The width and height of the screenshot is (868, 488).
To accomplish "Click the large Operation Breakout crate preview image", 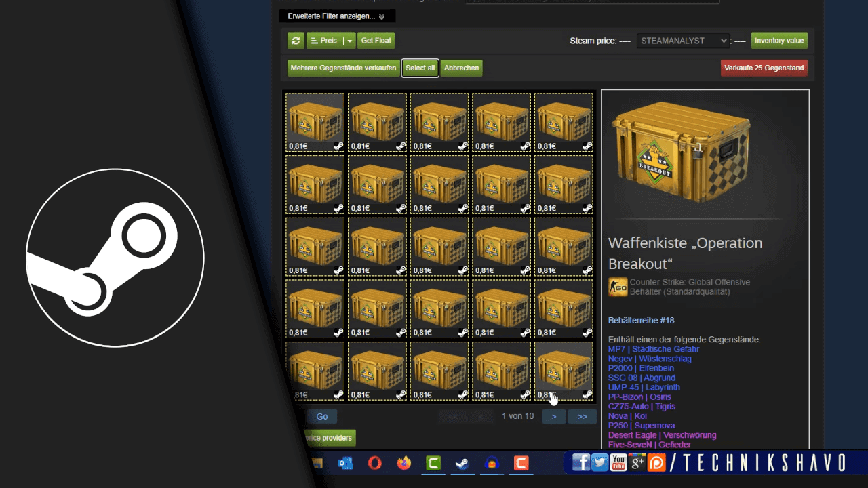I will click(681, 153).
